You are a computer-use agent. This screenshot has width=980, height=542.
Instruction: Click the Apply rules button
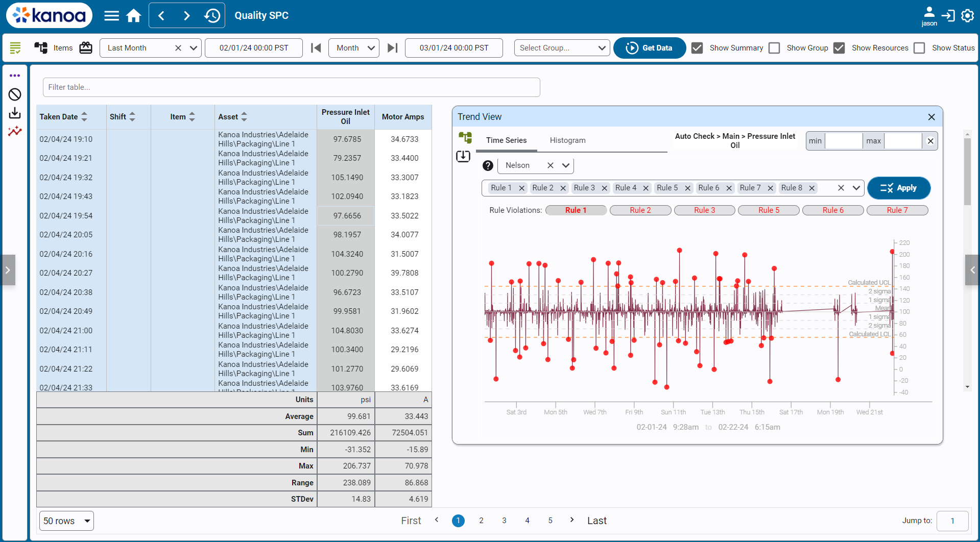[899, 188]
